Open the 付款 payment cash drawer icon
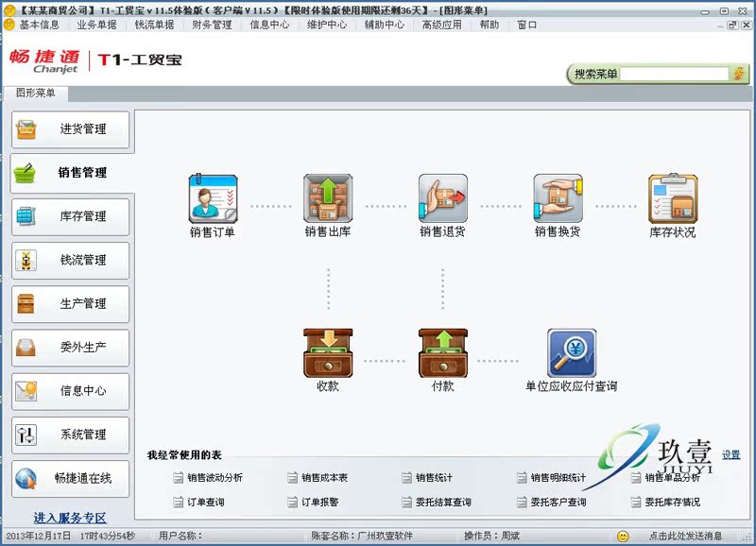 click(x=442, y=353)
